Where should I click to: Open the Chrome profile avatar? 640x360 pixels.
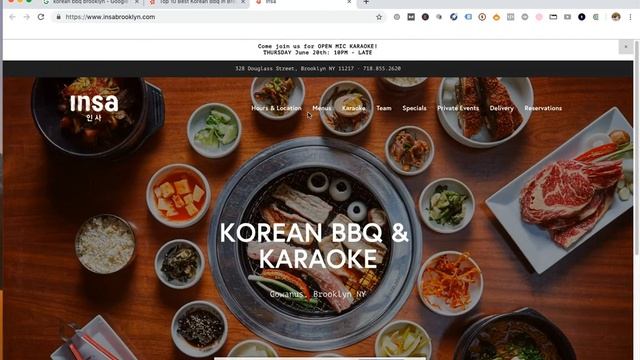tap(616, 17)
